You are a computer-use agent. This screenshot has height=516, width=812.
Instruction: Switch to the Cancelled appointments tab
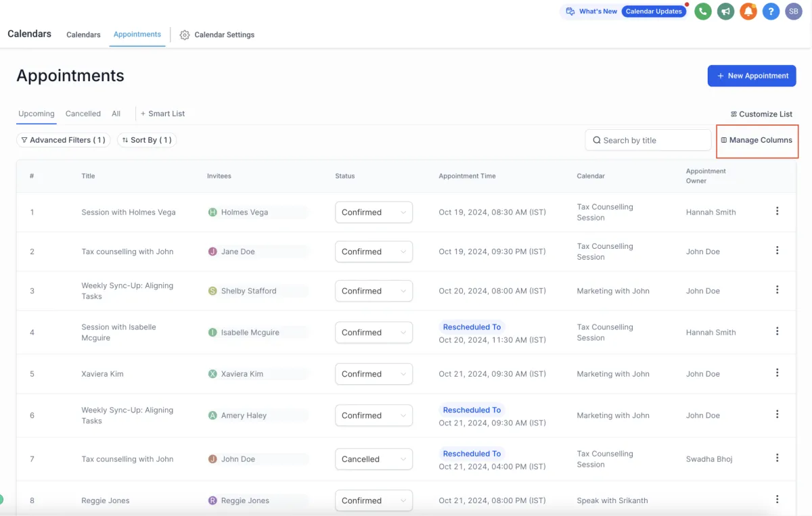[x=83, y=114]
